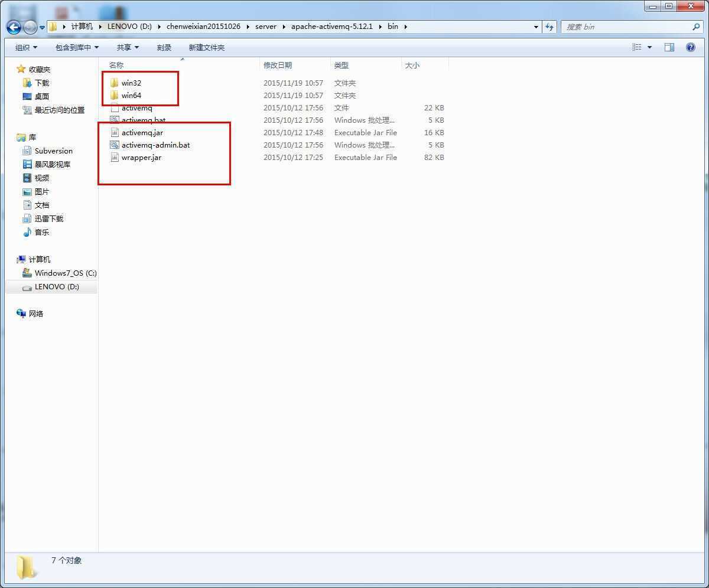Sort by 大小 column header

click(x=412, y=65)
